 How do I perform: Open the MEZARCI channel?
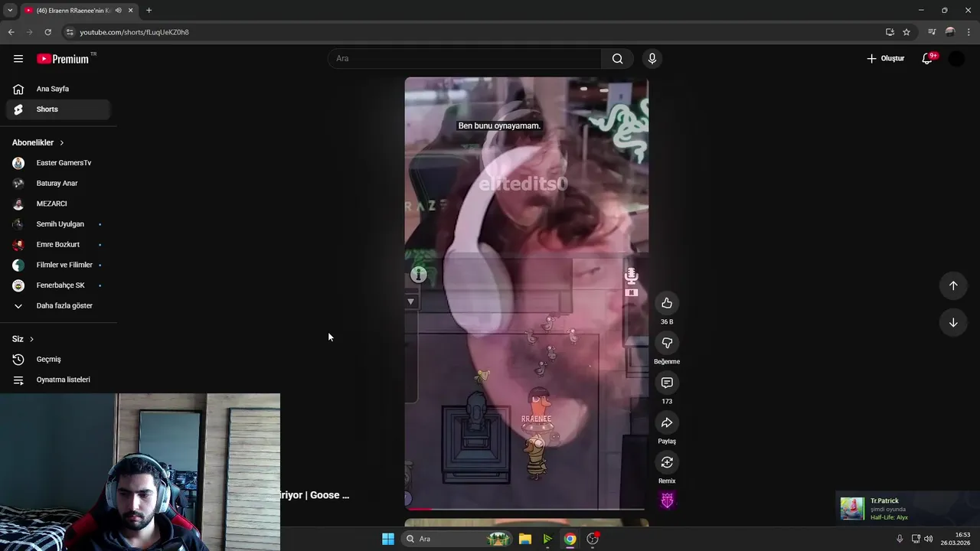(x=58, y=204)
